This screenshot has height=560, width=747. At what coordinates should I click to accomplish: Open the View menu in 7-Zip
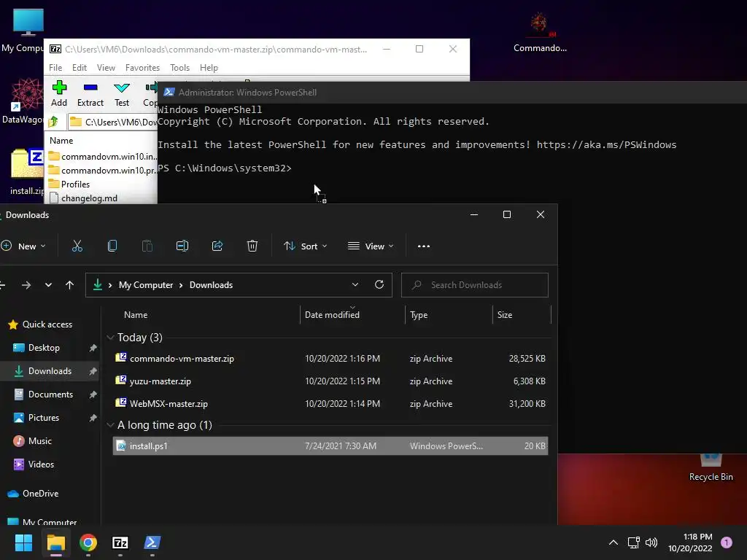click(106, 68)
